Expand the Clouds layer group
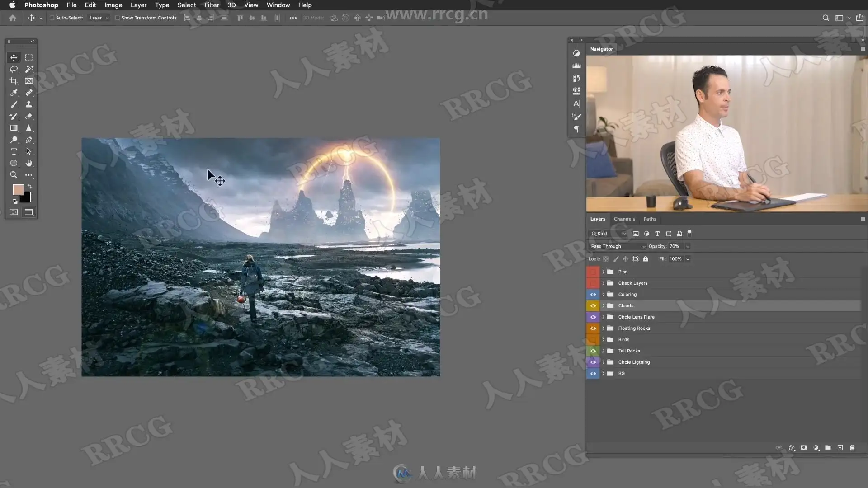 (603, 306)
